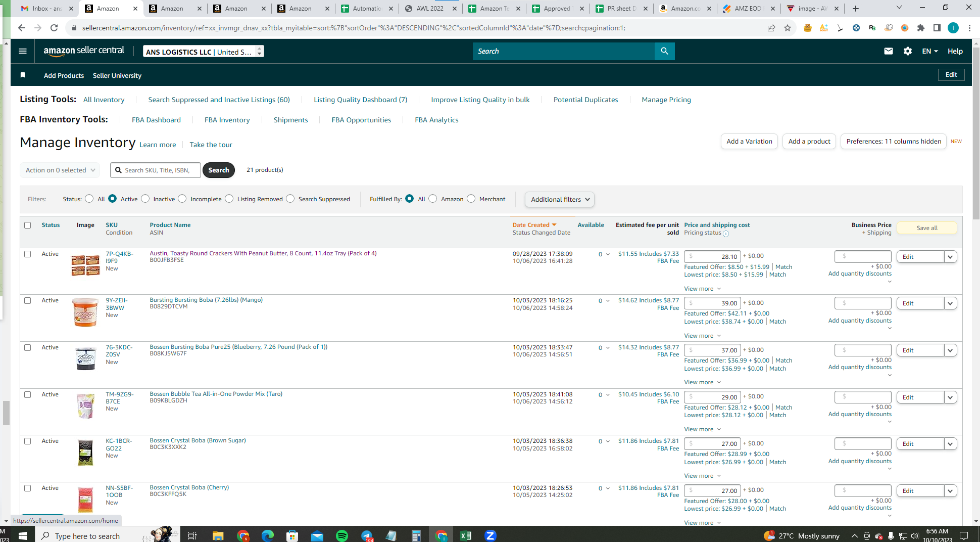
Task: Open the Chrome three-dot menu
Action: pos(969,28)
